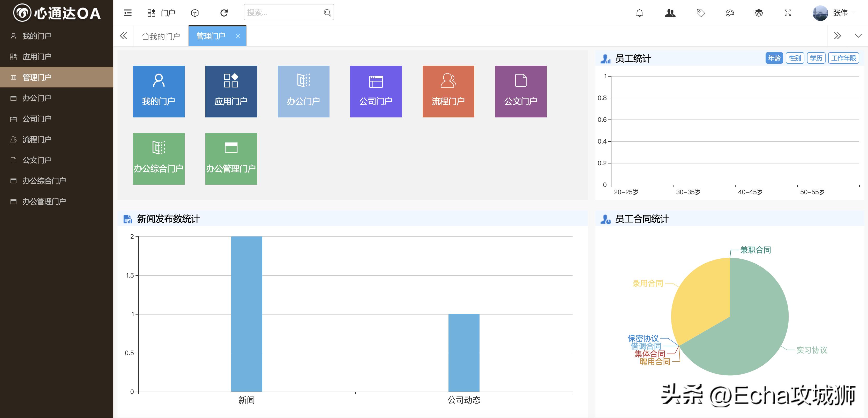
Task: Select 流程门户 in the sidebar
Action: [x=37, y=139]
